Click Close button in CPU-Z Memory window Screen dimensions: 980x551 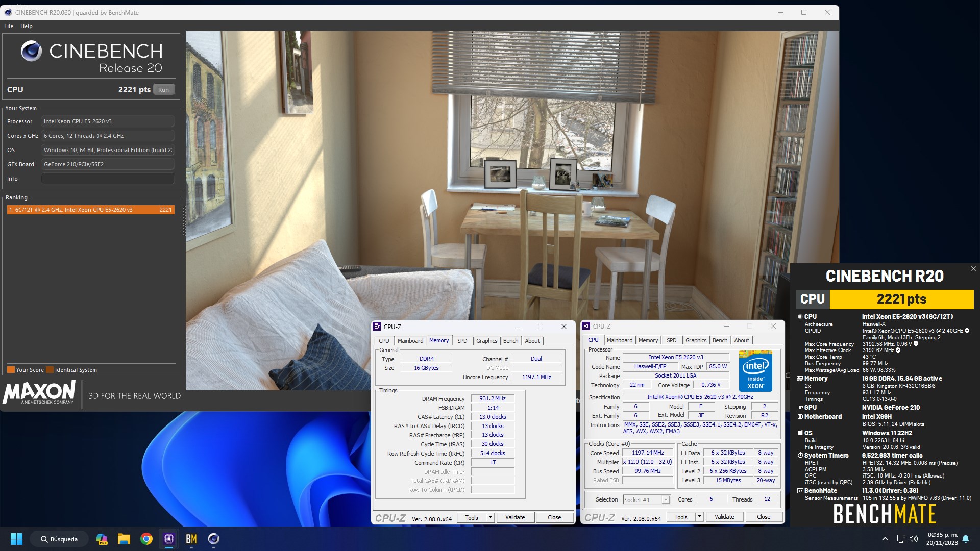(x=554, y=517)
